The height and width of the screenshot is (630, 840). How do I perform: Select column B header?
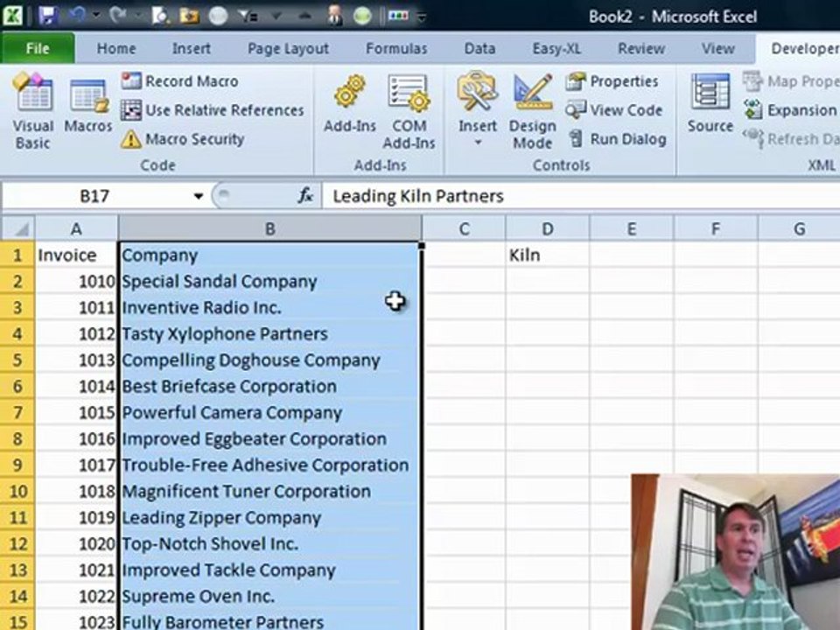click(x=270, y=228)
